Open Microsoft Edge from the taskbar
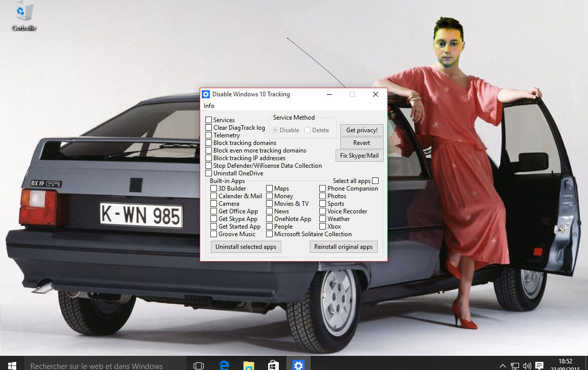This screenshot has width=588, height=370. [223, 364]
